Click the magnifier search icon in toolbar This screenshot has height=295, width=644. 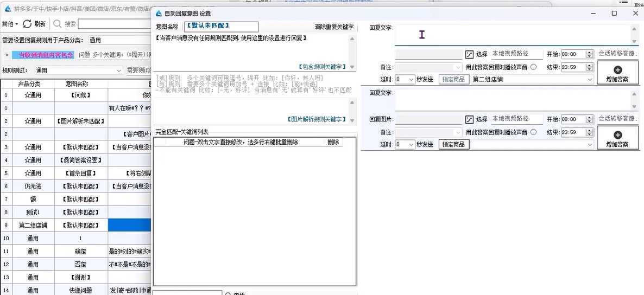pyautogui.click(x=57, y=24)
